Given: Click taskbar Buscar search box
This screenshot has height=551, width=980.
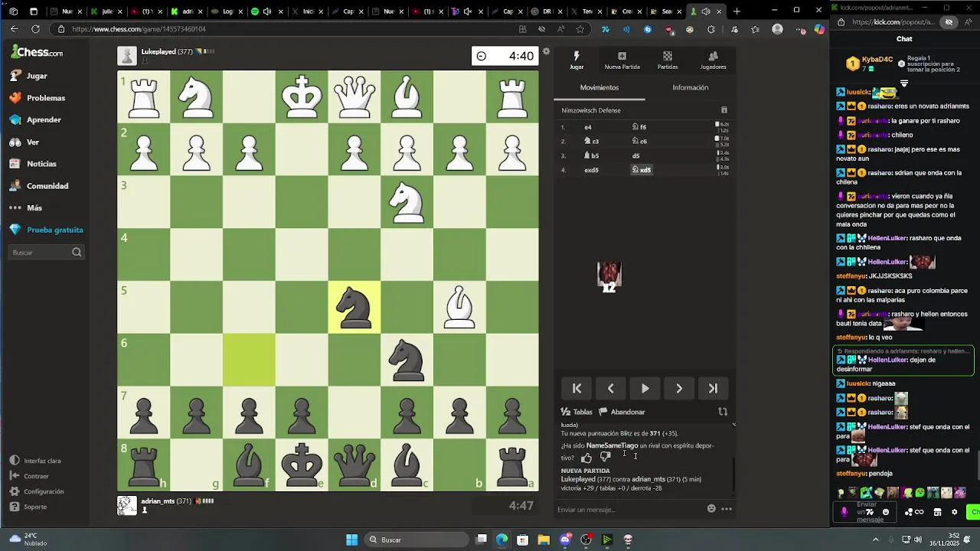Looking at the screenshot, I should click(x=416, y=540).
